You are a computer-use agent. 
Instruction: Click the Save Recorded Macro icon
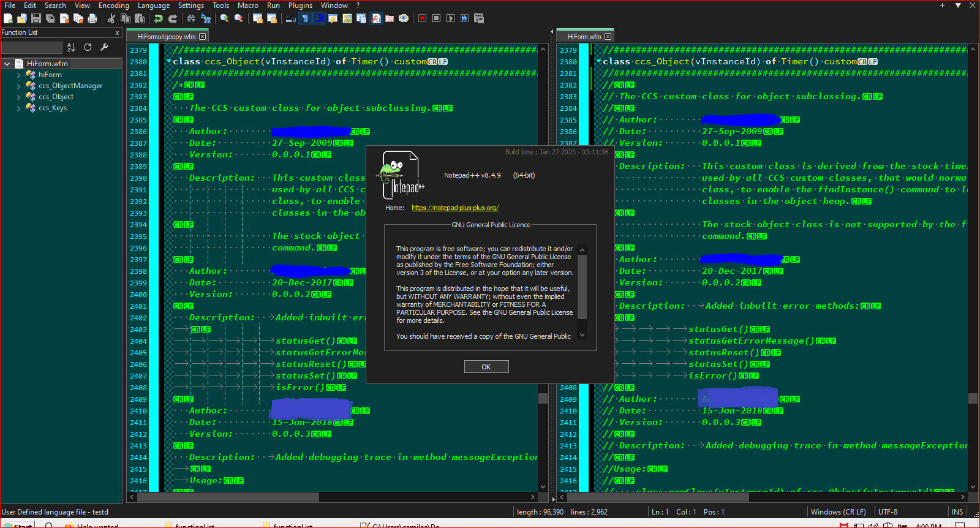(479, 18)
